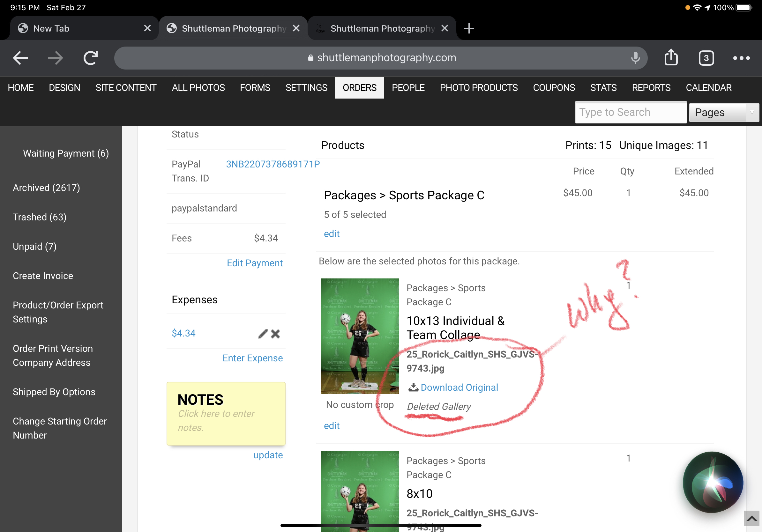762x532 pixels.
Task: Focus the Type to Search field
Action: (x=631, y=112)
